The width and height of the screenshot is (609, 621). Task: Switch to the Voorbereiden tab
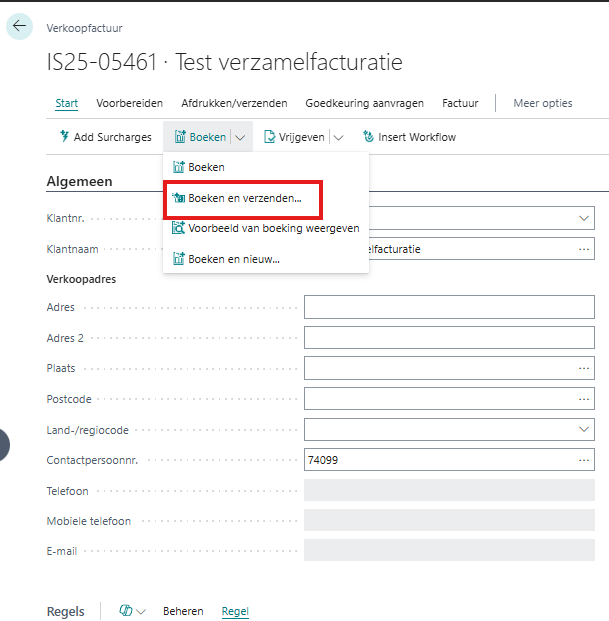pyautogui.click(x=129, y=103)
